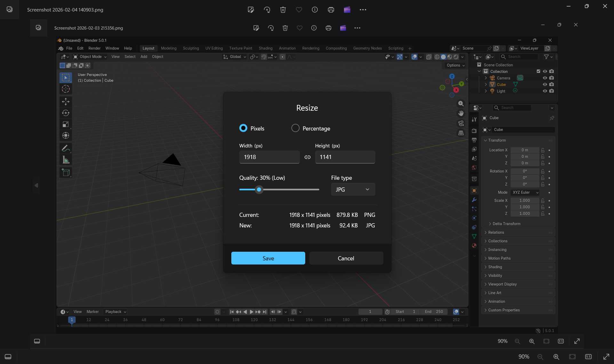Viewport: 614px width, 364px height.
Task: Select the Percentage resize option
Action: 295,128
